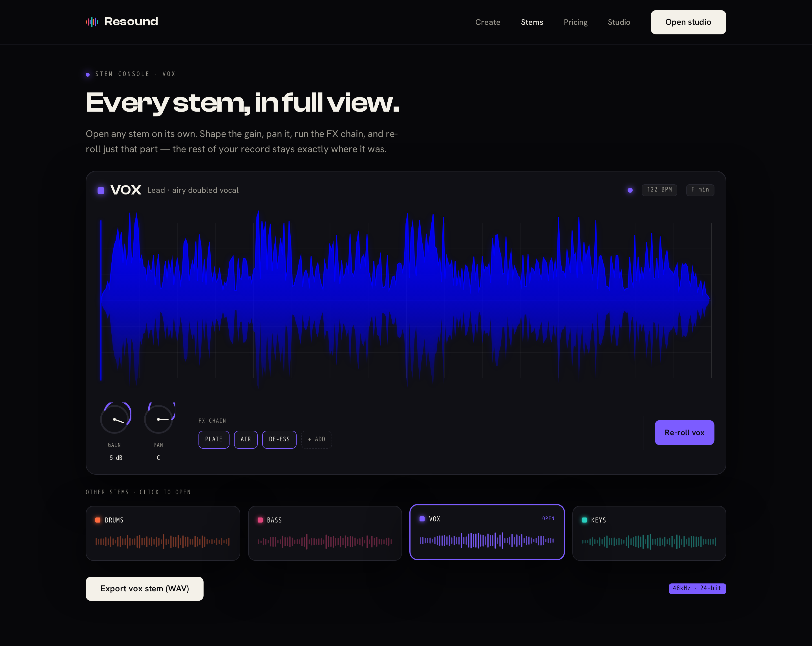Image resolution: width=812 pixels, height=646 pixels.
Task: Open the DRUMS stem card waveform
Action: click(x=163, y=541)
